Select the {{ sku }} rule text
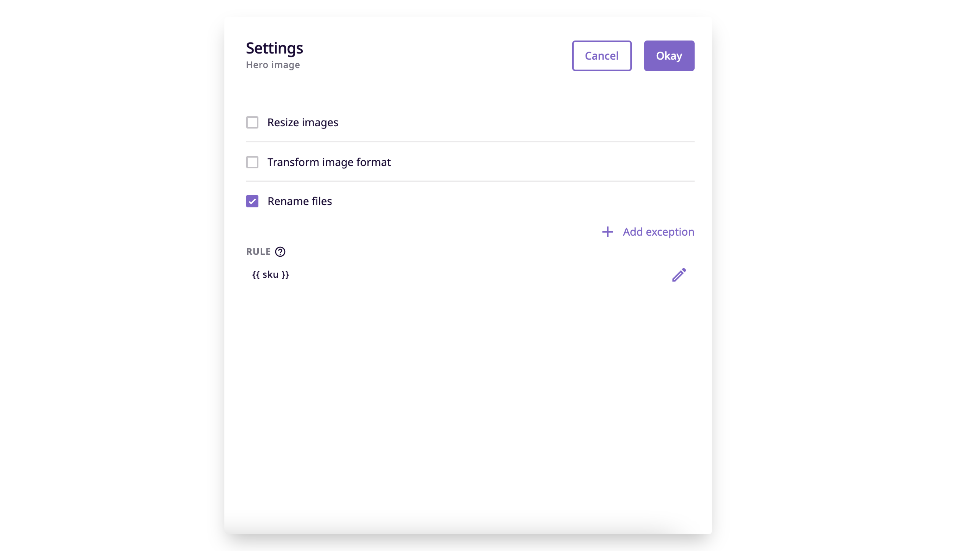The image size is (980, 551). click(271, 274)
